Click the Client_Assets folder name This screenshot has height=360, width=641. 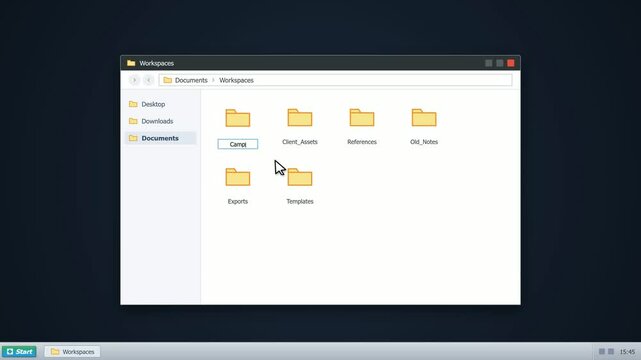click(300, 142)
